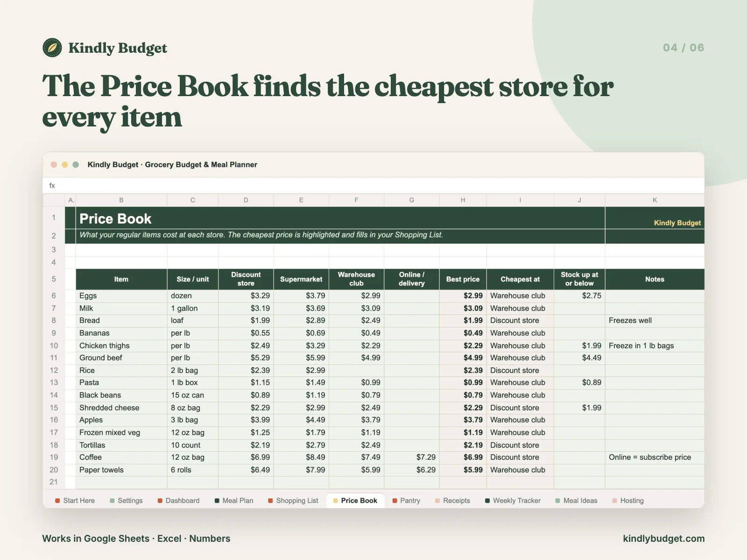The width and height of the screenshot is (747, 560).
Task: Open the Start Here sheet tab
Action: [x=75, y=500]
